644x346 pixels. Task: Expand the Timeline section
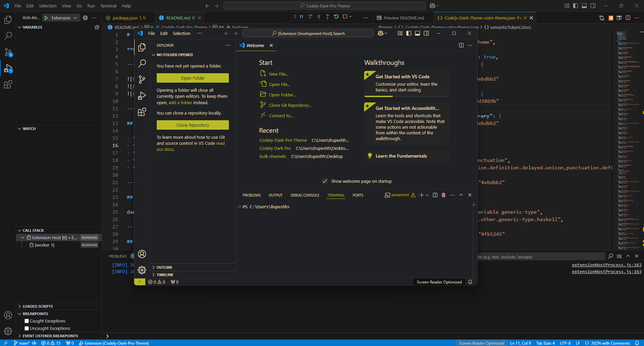193,275
